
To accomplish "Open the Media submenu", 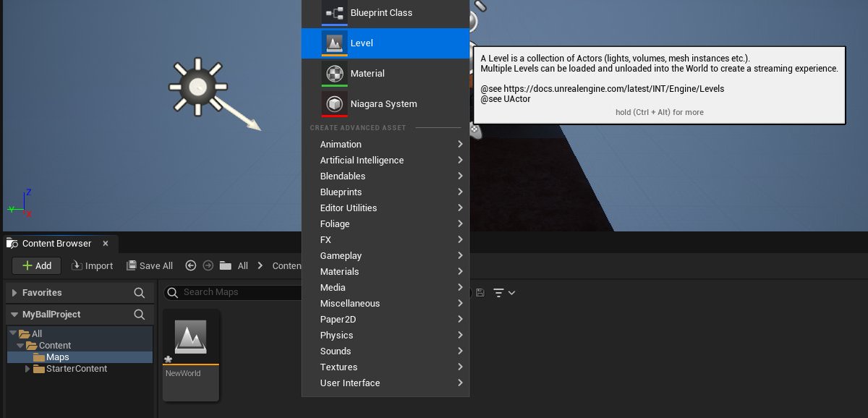I will [x=386, y=288].
